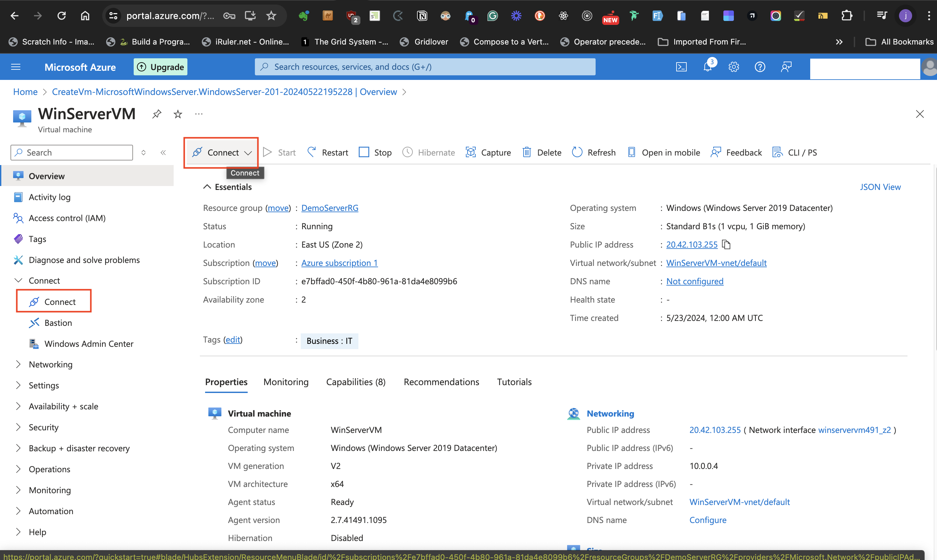Pin WinServerVM to dashboard
The image size is (937, 560).
click(x=157, y=114)
